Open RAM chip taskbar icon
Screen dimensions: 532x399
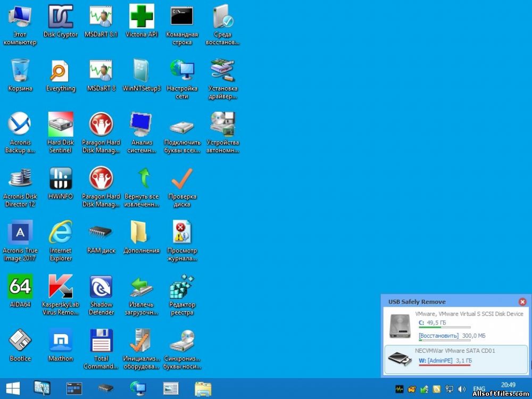click(105, 388)
